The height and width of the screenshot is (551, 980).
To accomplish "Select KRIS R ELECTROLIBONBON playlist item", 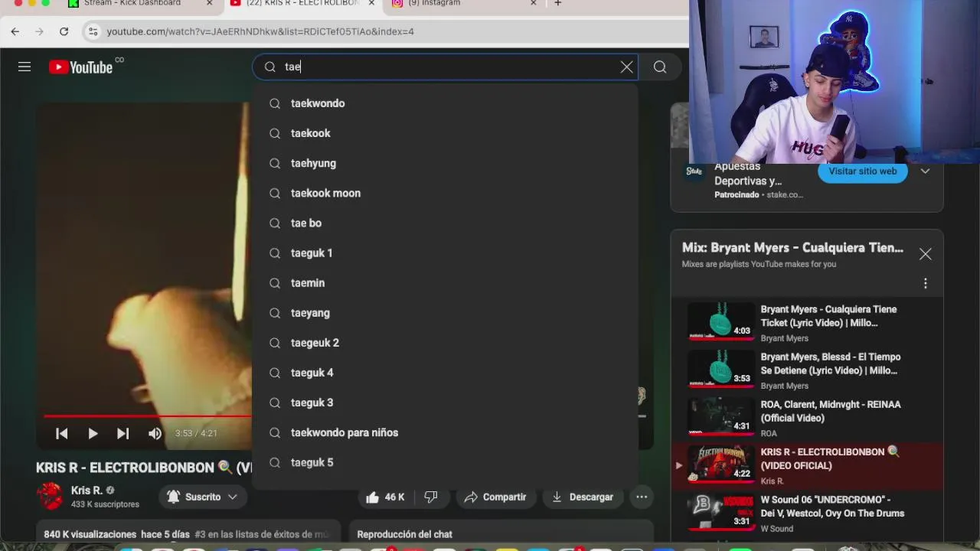I will point(808,465).
